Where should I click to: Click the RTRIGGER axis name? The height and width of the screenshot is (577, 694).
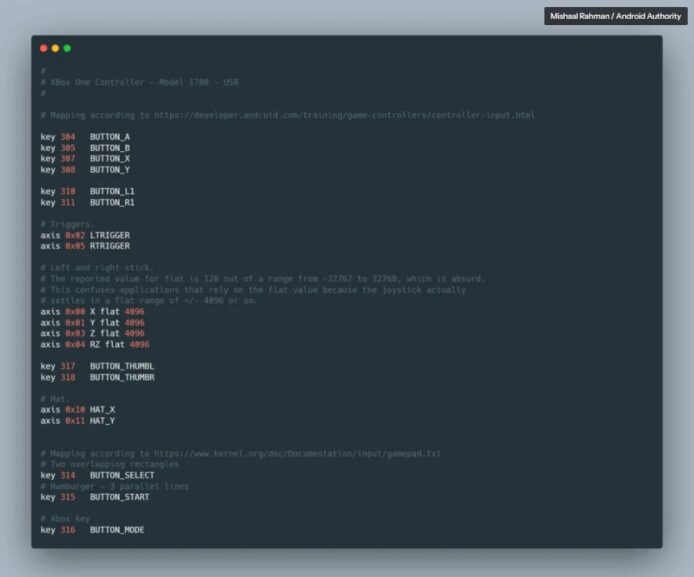pyautogui.click(x=110, y=246)
